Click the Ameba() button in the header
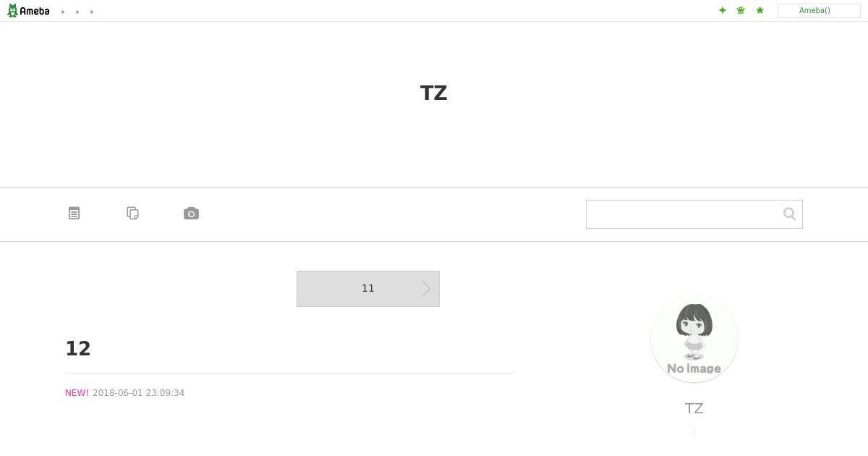 coord(819,11)
